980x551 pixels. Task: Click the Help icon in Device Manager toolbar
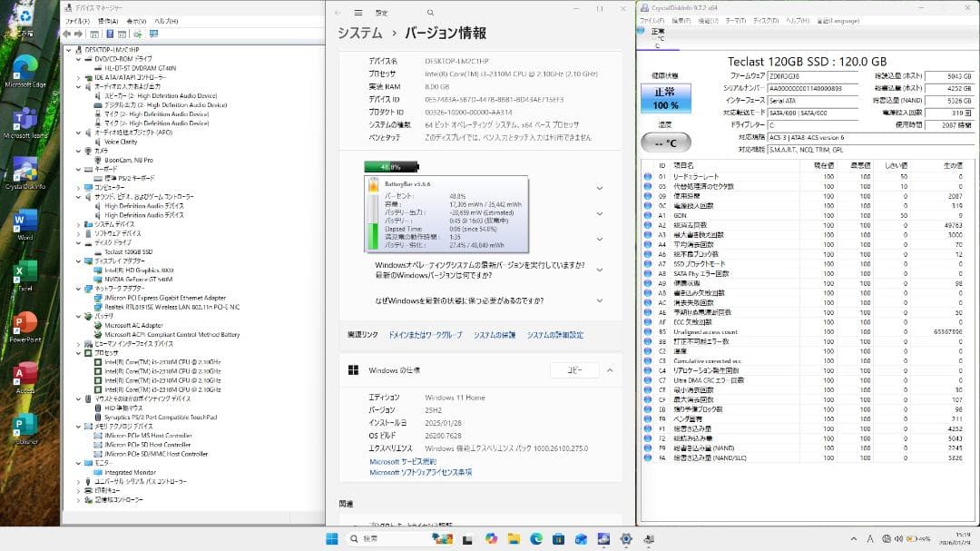point(110,34)
